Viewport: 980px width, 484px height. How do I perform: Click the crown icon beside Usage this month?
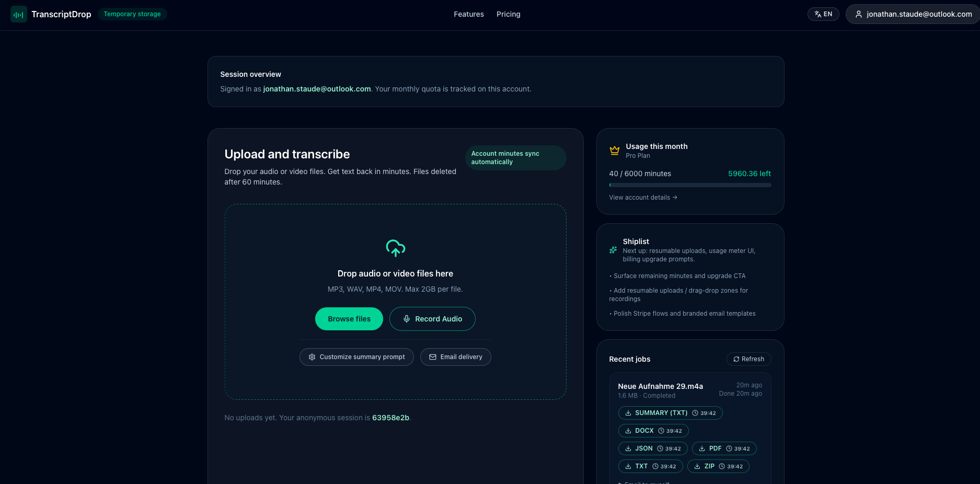point(615,151)
